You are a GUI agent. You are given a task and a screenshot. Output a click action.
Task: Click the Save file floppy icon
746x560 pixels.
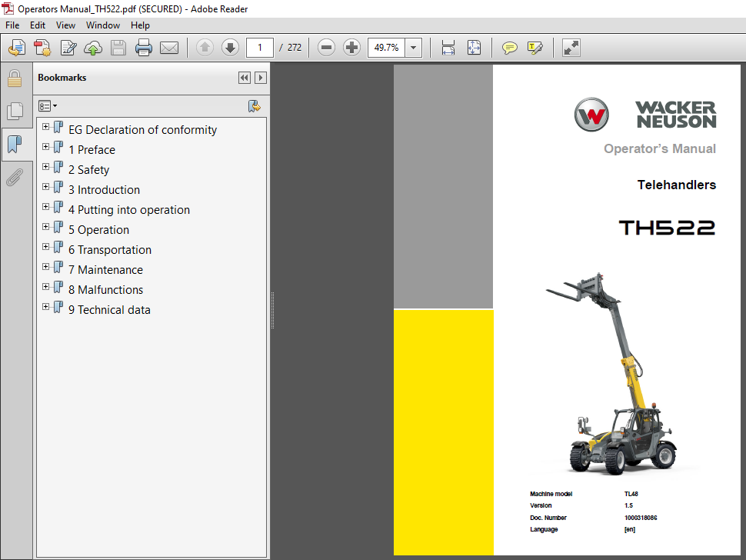tap(118, 48)
